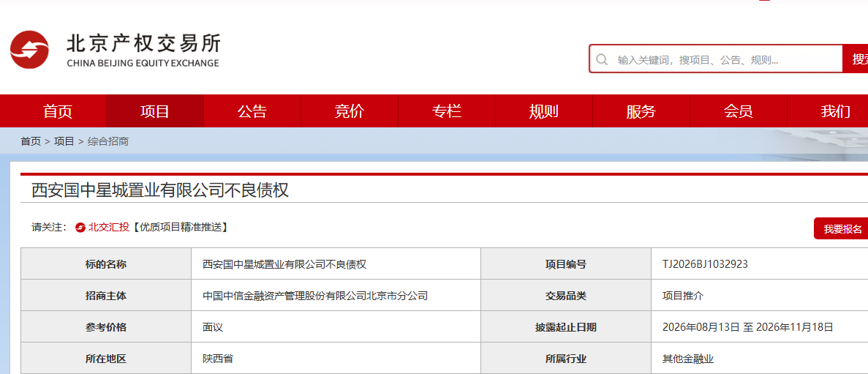This screenshot has width=868, height=374.
Task: Click the 标的名称 value cell in table
Action: coord(336,263)
